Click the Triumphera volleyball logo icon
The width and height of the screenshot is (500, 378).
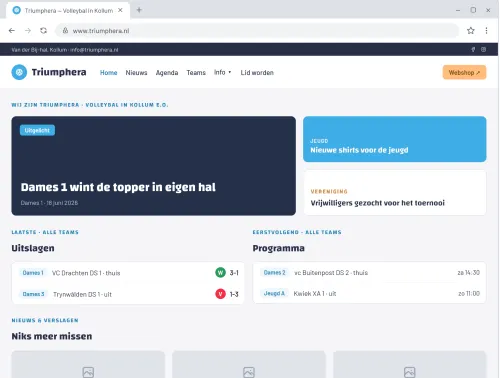(19, 72)
